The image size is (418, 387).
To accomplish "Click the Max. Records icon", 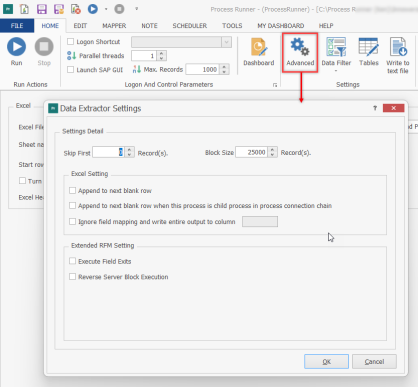I will 137,69.
